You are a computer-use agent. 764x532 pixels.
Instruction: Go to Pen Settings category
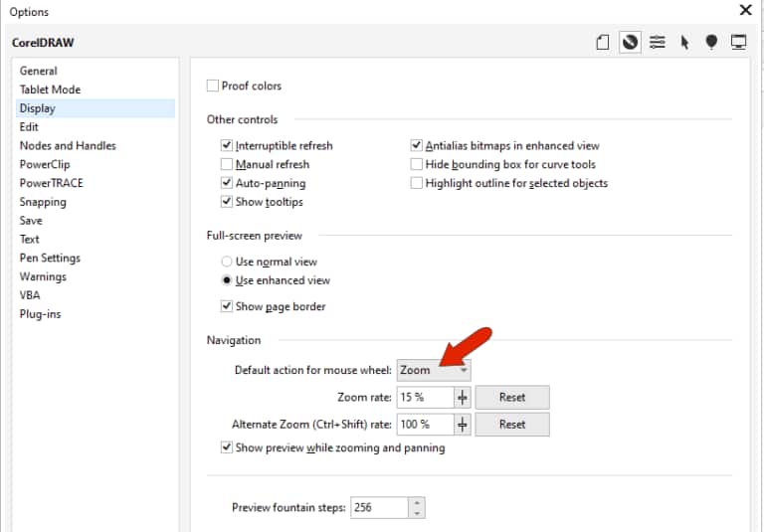[x=50, y=259]
